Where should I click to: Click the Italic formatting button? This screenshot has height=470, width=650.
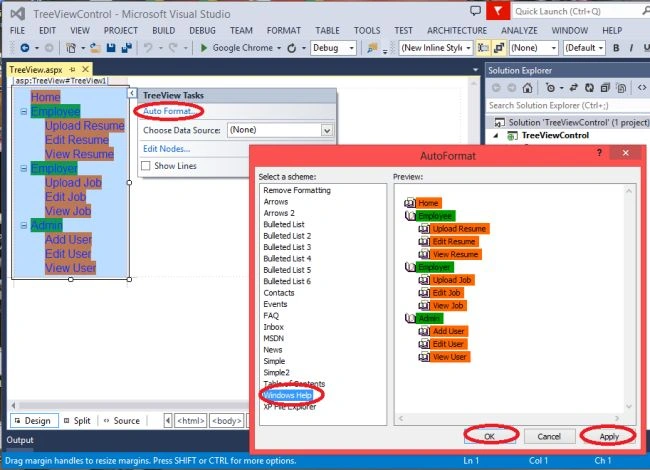click(631, 48)
